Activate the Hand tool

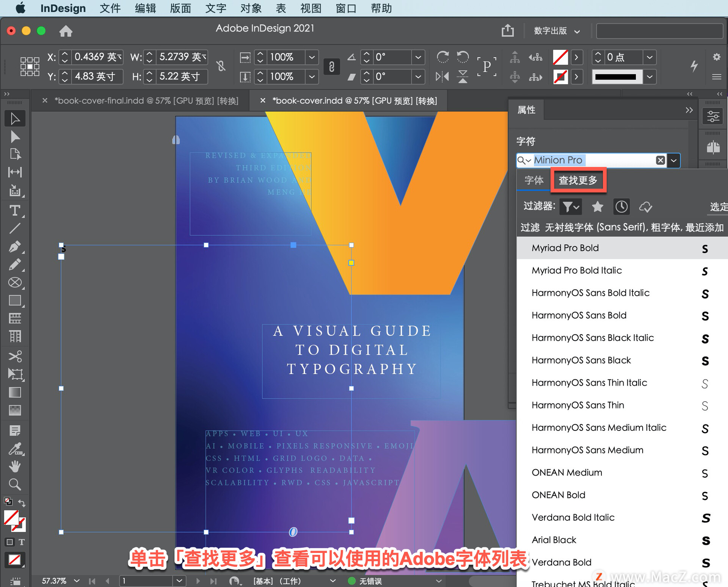tap(15, 466)
